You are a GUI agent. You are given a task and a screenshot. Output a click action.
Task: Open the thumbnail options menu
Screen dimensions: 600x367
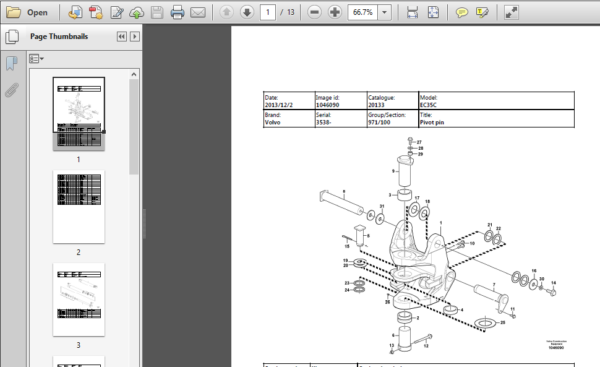[x=36, y=59]
